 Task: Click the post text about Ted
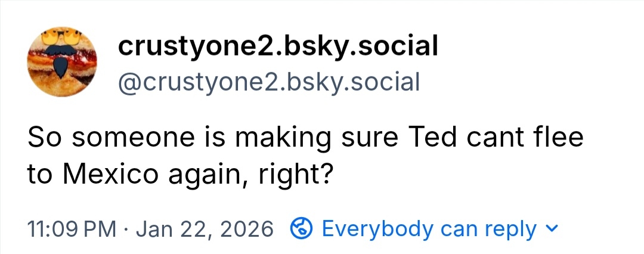tap(305, 155)
